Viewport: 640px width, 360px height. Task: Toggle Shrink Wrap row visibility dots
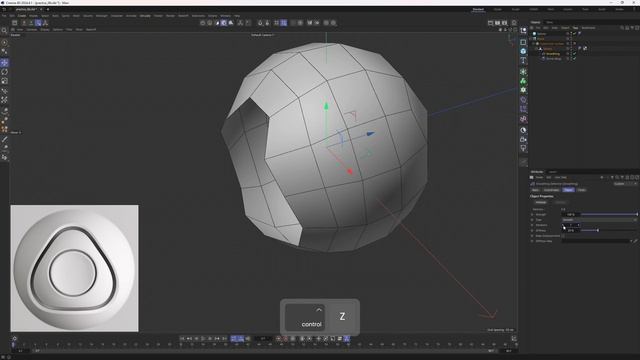point(571,58)
